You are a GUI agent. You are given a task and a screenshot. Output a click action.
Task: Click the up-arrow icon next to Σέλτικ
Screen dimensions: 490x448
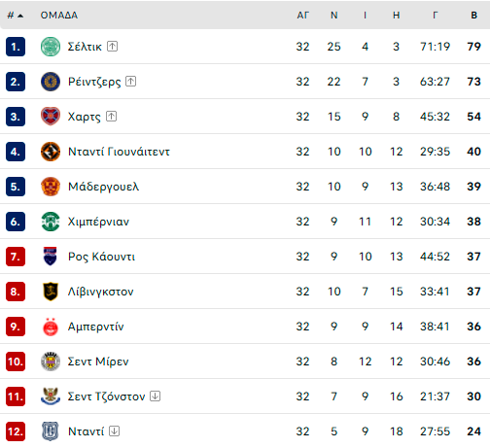(x=112, y=47)
